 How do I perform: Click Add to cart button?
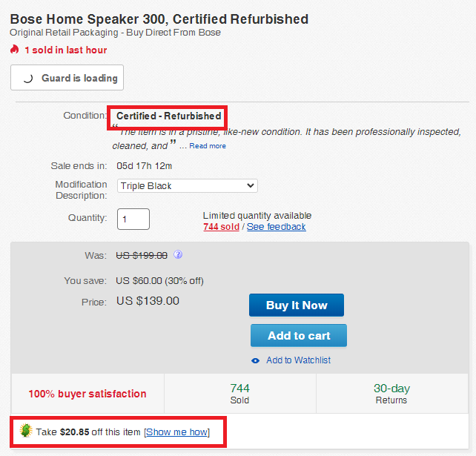(299, 335)
